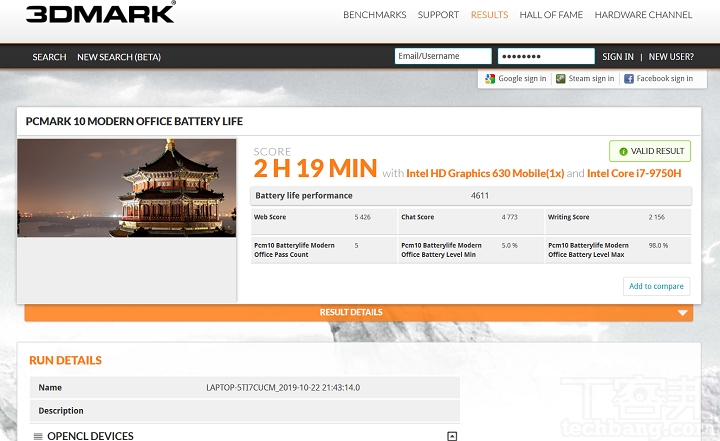Screen dimensions: 720x441
Task: Open Intel Core i7-9750H link
Action: point(634,173)
